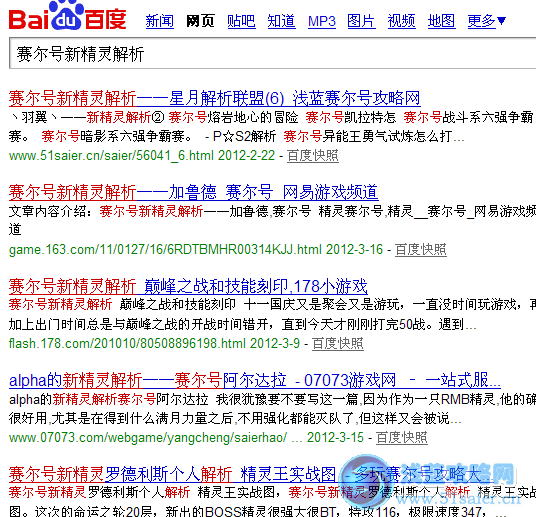
Task: Open result 巅峰之战和技能刻印 178小游戏
Action: tap(188, 287)
